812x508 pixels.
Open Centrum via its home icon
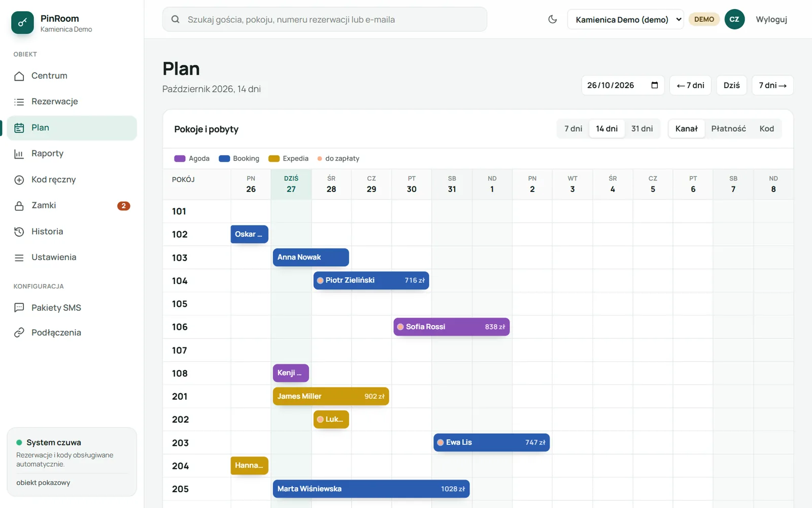click(x=19, y=76)
